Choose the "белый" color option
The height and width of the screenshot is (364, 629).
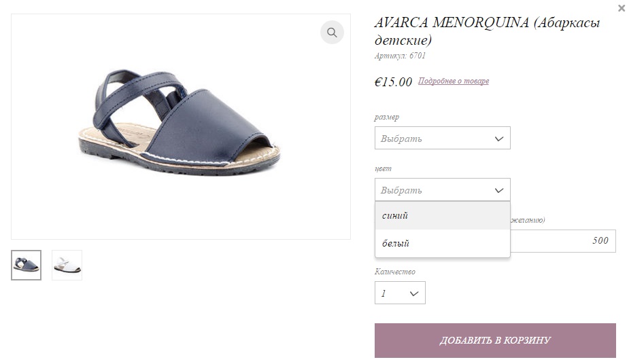tap(443, 243)
